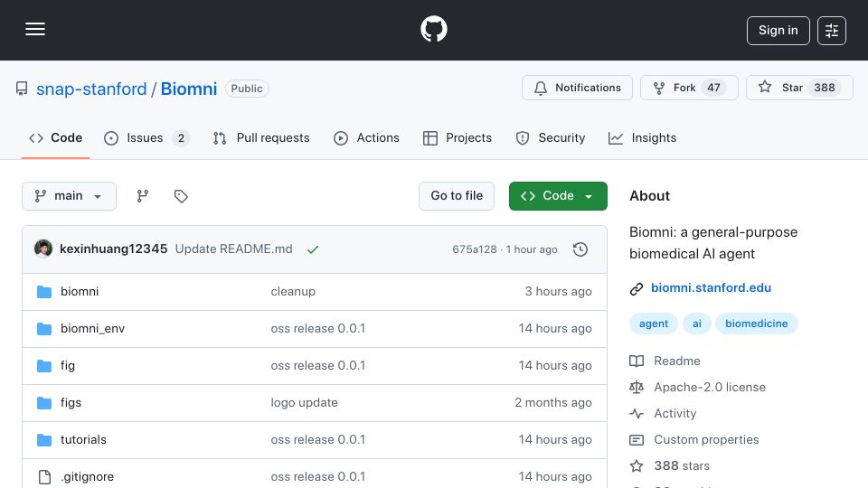Image resolution: width=868 pixels, height=488 pixels.
Task: View the 388 stars link
Action: point(669,466)
